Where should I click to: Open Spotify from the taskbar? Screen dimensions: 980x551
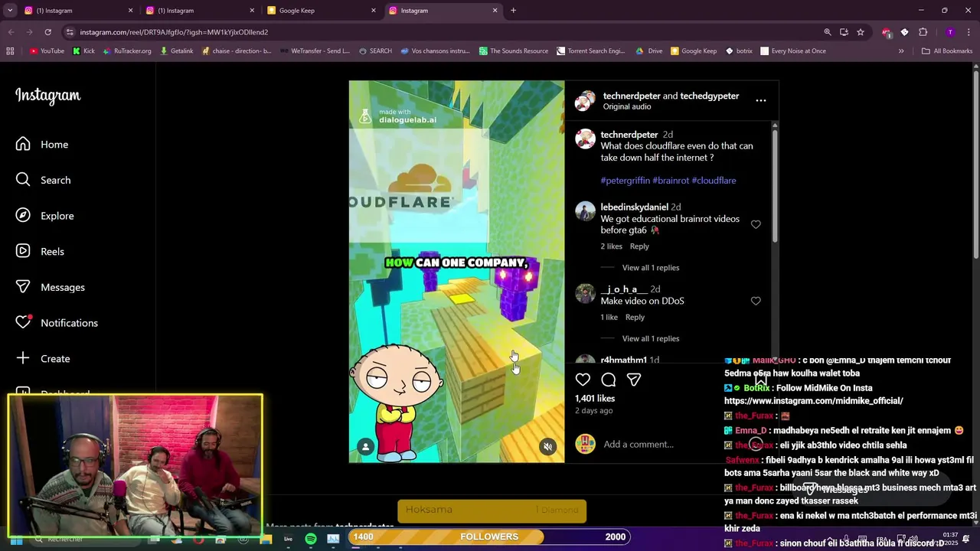point(311,539)
